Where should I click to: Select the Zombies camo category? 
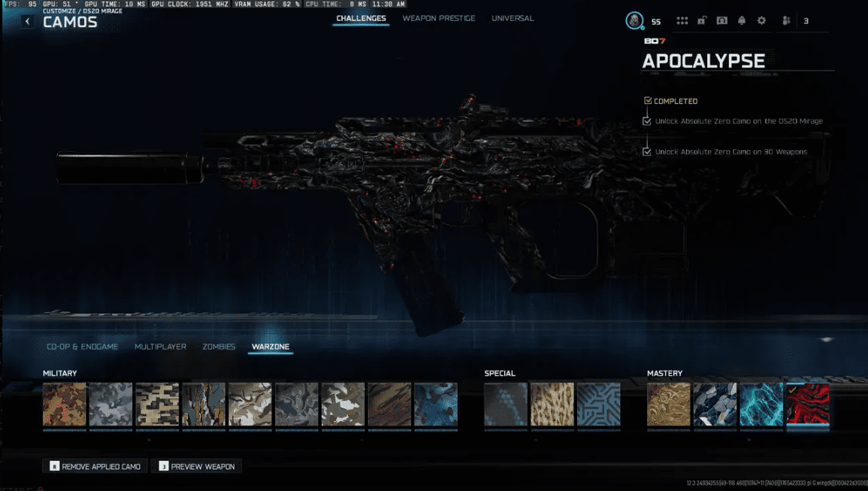219,347
